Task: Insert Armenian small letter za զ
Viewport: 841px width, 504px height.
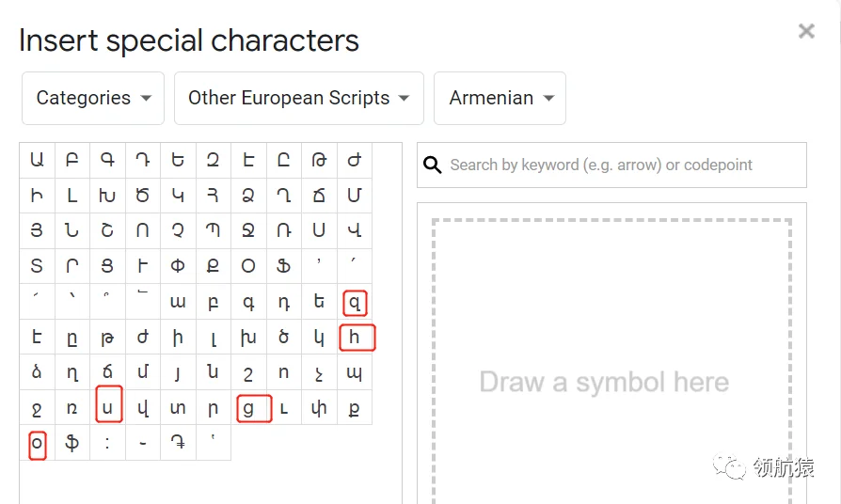Action: [355, 301]
